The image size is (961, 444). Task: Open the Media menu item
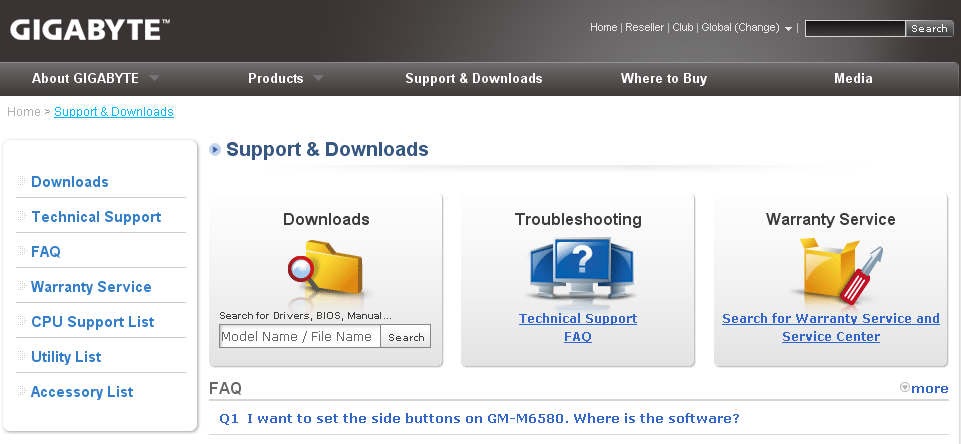(853, 78)
